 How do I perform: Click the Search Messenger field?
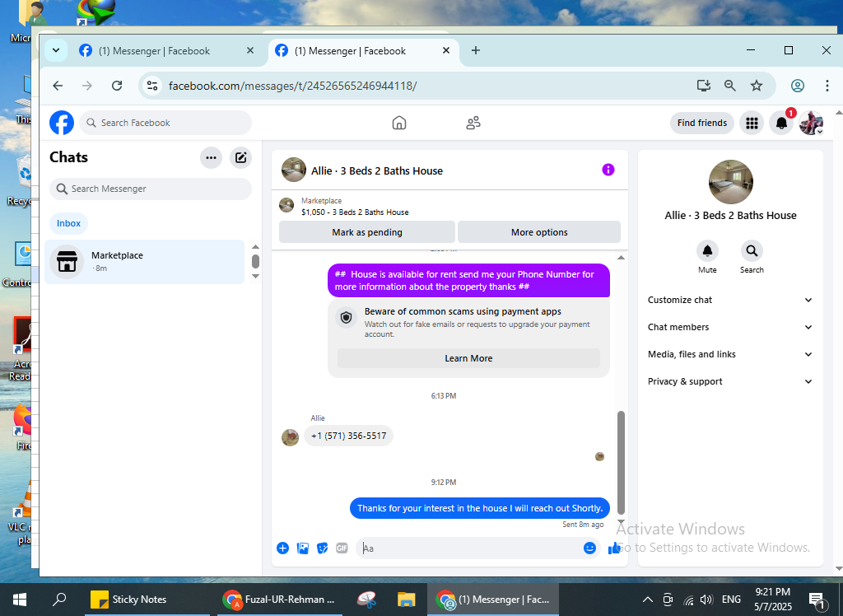(x=151, y=189)
